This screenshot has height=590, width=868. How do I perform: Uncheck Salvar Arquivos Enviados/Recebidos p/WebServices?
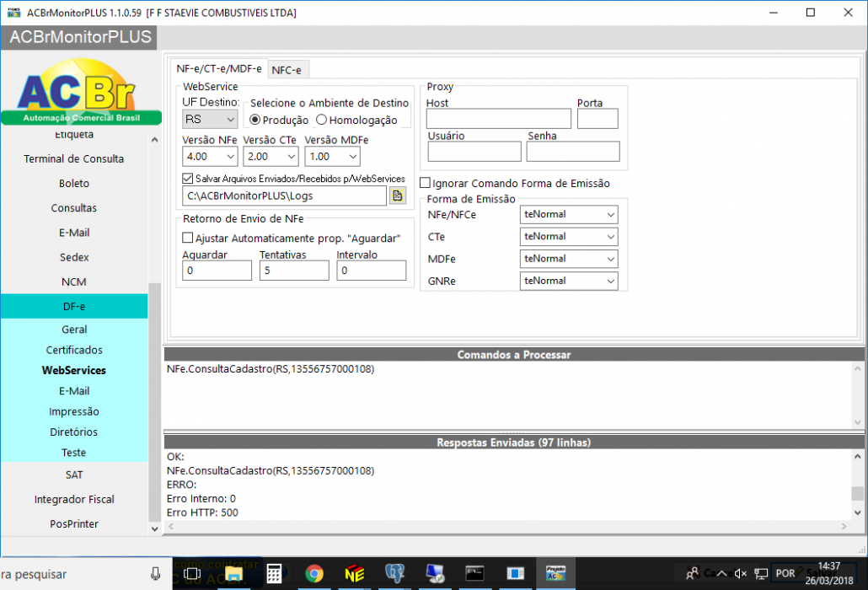[188, 179]
